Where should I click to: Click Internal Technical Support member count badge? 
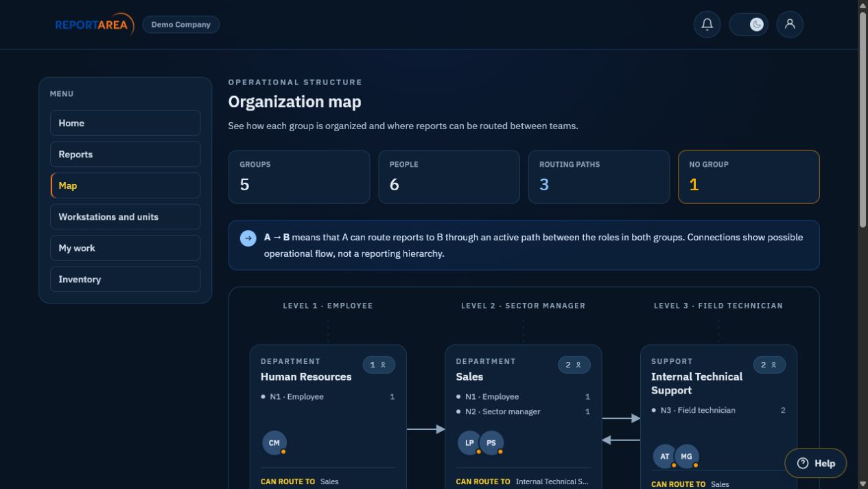click(x=769, y=365)
